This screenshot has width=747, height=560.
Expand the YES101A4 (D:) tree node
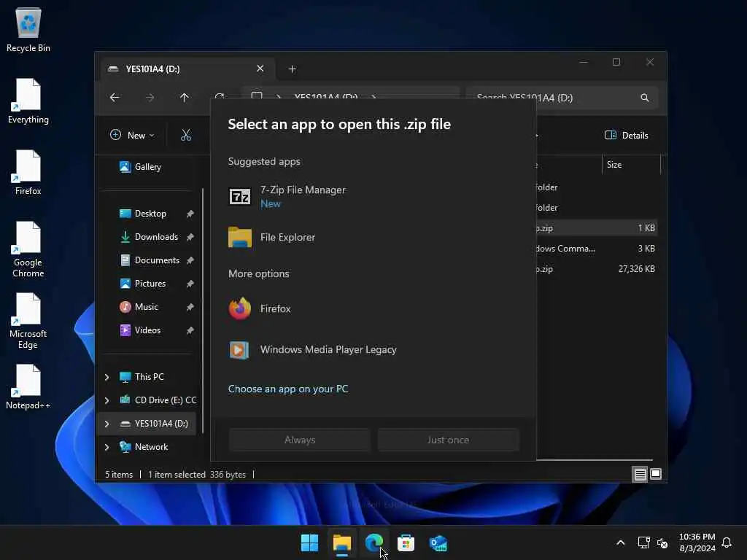(x=107, y=424)
